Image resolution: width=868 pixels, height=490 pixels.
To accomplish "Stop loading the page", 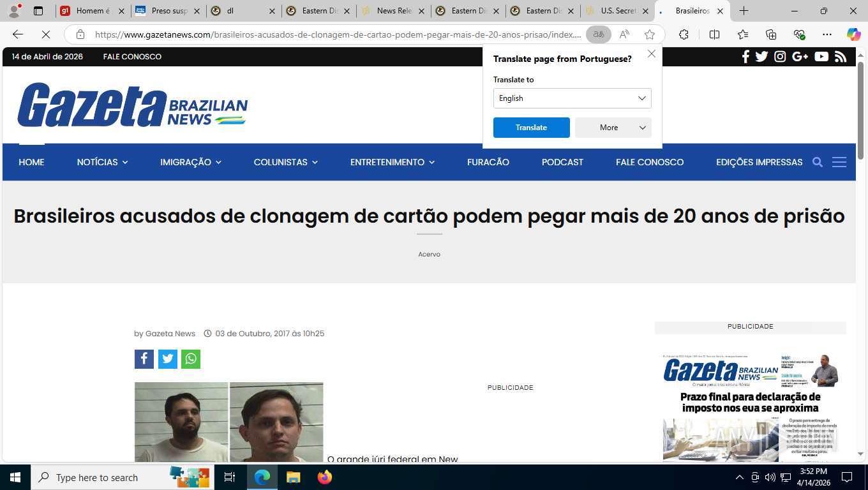I will tap(46, 34).
